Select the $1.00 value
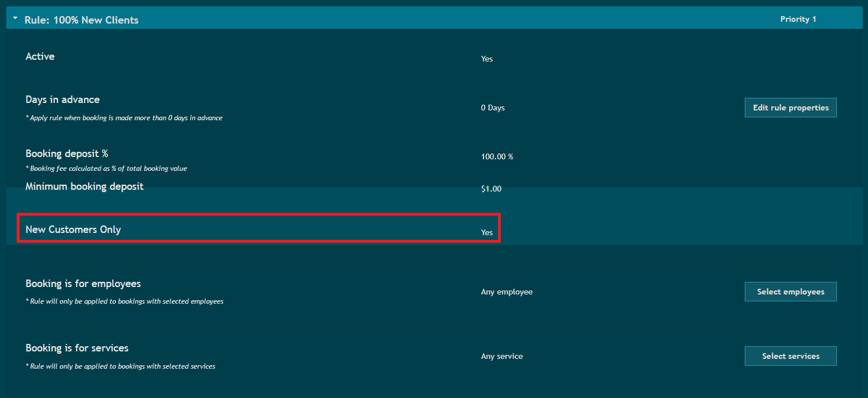 tap(491, 189)
